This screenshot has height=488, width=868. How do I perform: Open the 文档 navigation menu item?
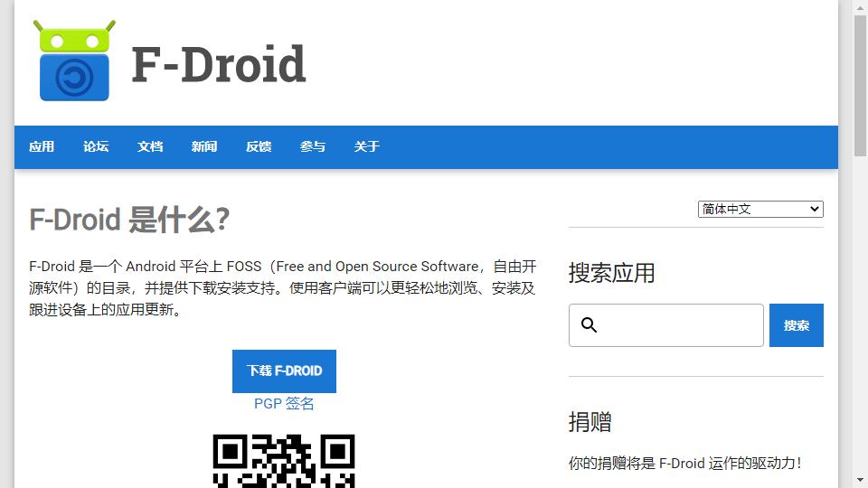click(150, 146)
